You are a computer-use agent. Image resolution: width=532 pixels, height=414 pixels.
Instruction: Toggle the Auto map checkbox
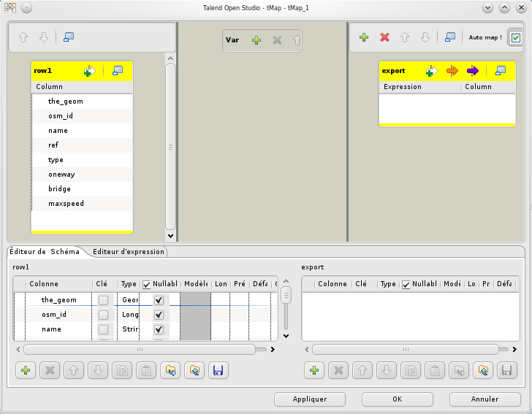click(x=516, y=37)
